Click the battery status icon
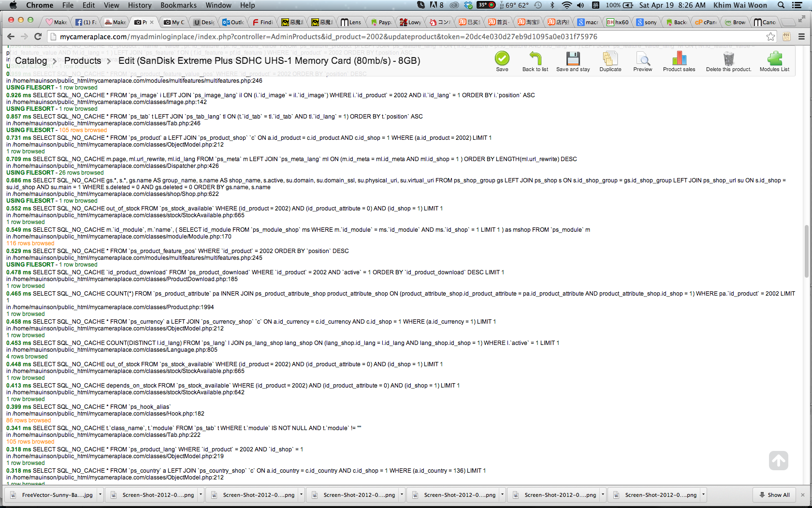Image resolution: width=812 pixels, height=508 pixels. click(x=628, y=5)
